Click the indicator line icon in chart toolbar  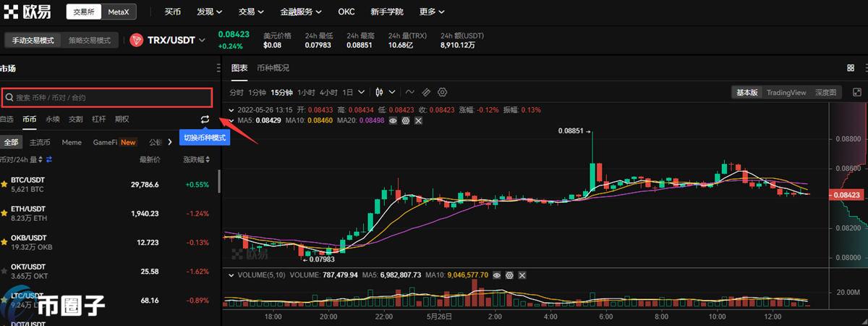(x=409, y=92)
